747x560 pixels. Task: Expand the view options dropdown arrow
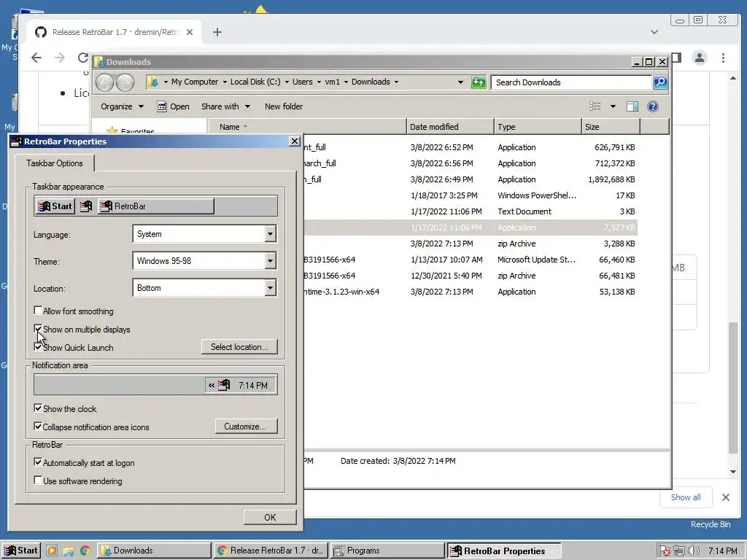pyautogui.click(x=613, y=106)
